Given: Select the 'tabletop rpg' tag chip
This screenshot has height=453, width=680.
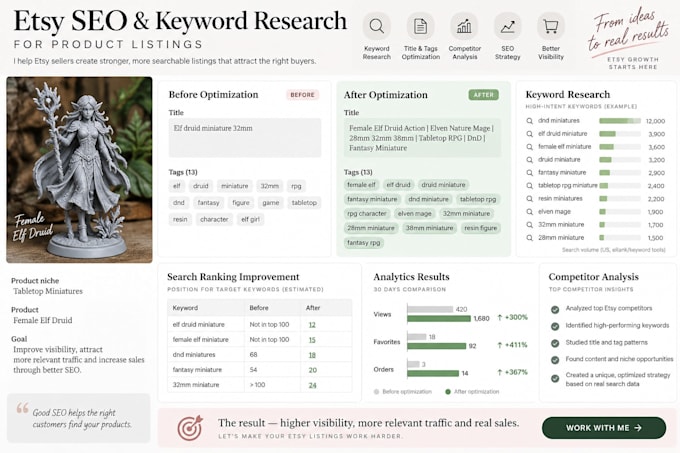Looking at the screenshot, I should pyautogui.click(x=477, y=199).
